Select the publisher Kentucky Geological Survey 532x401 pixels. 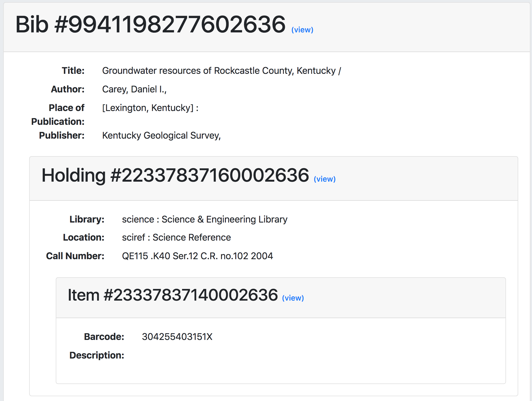click(x=162, y=135)
